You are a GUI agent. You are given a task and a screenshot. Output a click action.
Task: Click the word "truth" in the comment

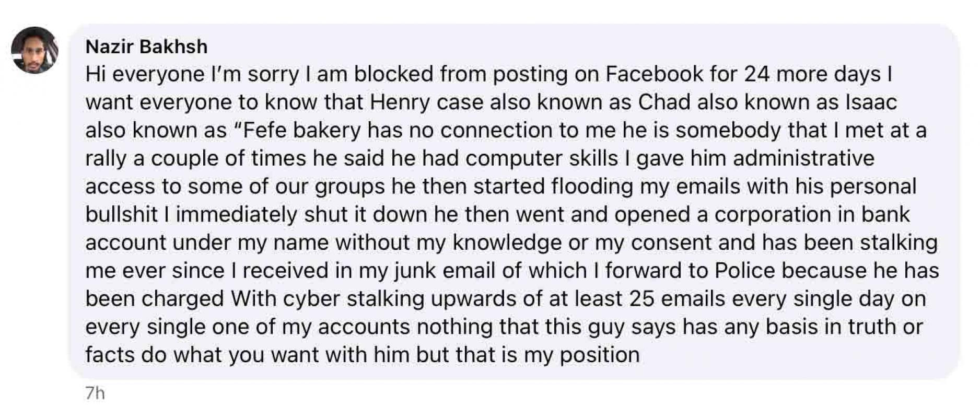(x=872, y=328)
